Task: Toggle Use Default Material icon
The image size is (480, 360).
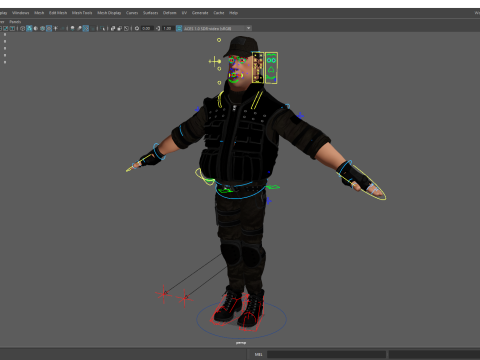Action: click(36, 28)
